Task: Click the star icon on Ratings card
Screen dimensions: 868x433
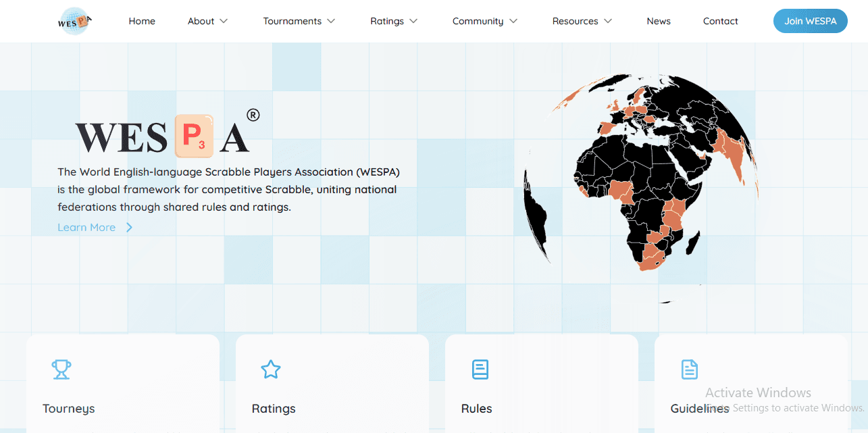Action: point(271,370)
